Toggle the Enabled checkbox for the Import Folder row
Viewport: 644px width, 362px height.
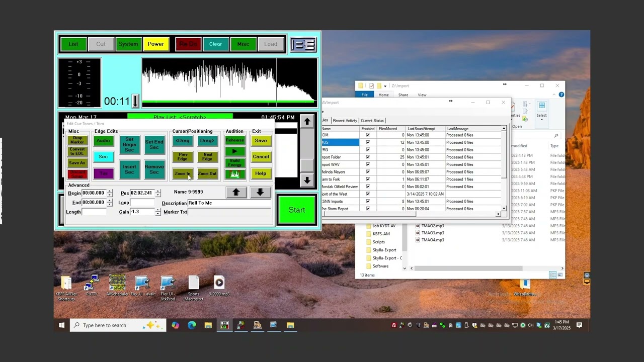tap(368, 157)
